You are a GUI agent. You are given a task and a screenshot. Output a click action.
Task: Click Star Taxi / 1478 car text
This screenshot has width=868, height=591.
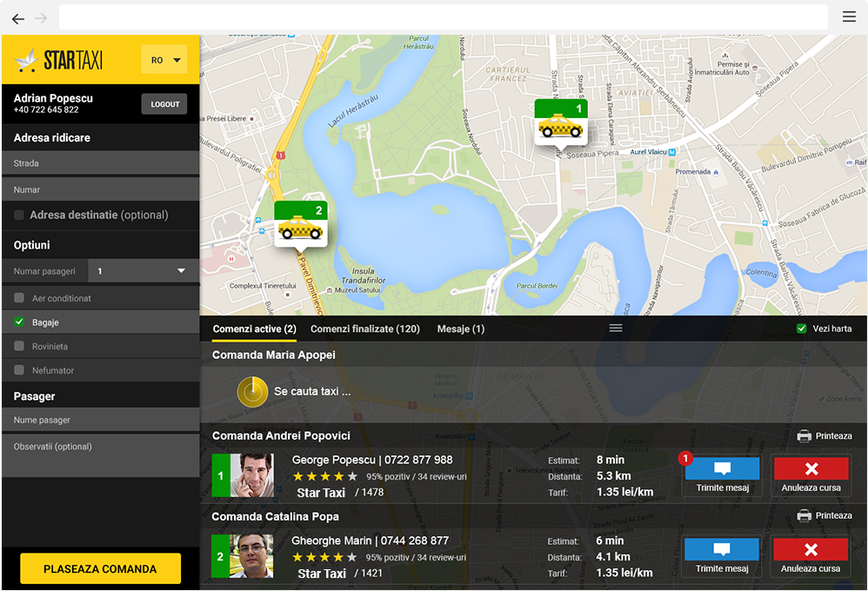(x=340, y=493)
